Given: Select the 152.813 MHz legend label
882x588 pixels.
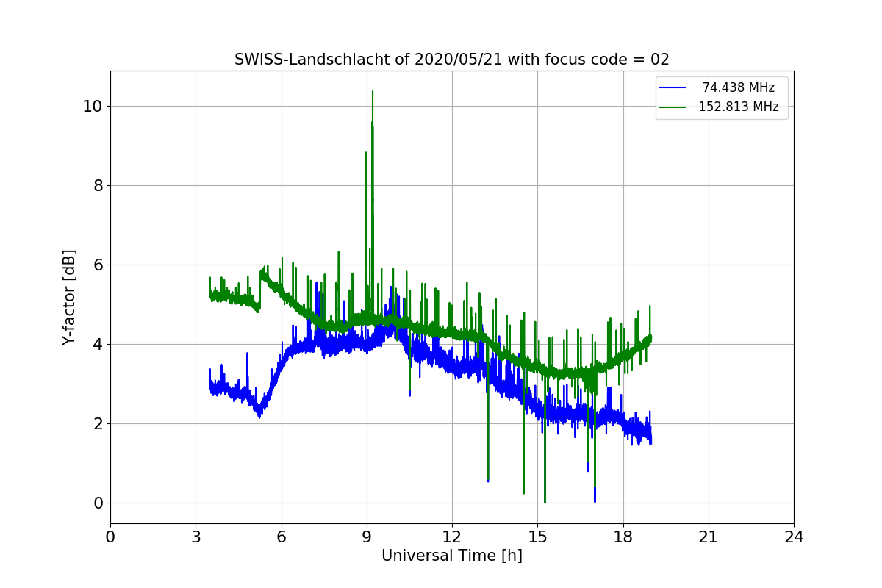Looking at the screenshot, I should 738,107.
